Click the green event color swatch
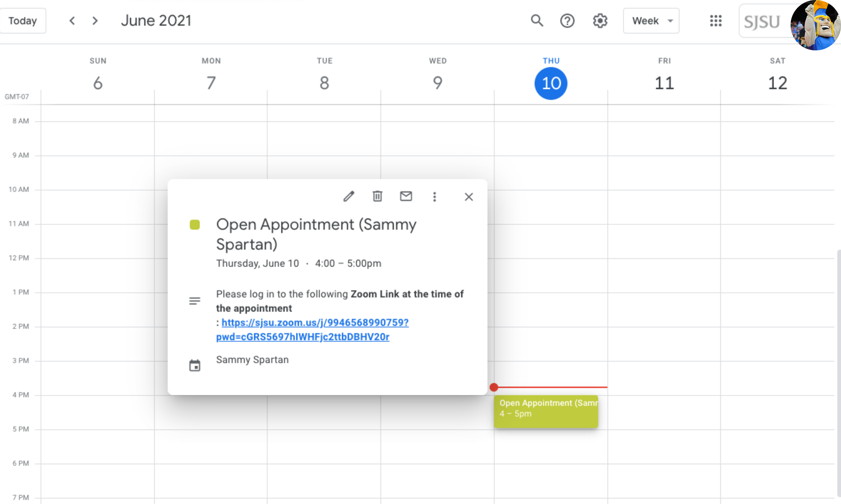Screen dimensions: 841x504 195,224
